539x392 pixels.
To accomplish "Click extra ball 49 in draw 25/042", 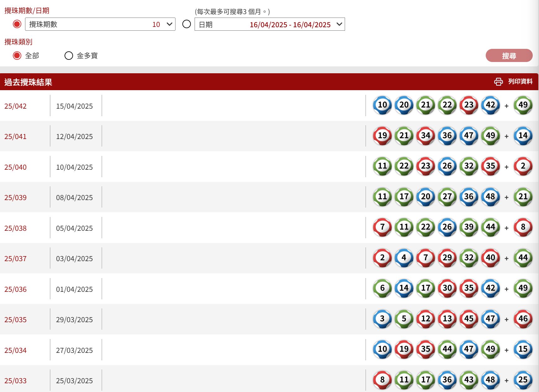I will [x=523, y=105].
